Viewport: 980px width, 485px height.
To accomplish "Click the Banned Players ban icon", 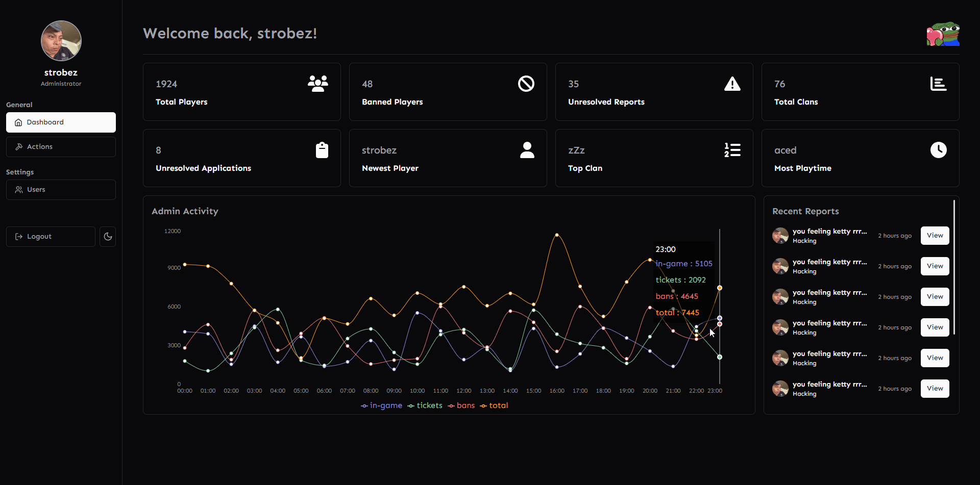I will click(526, 84).
